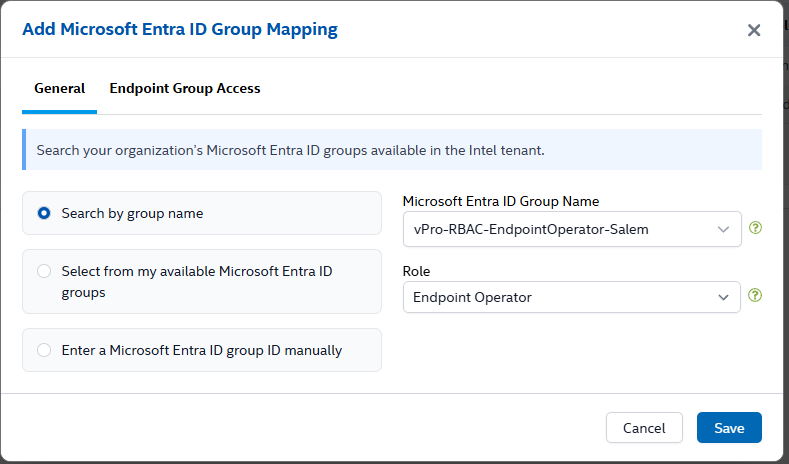This screenshot has width=789, height=464.
Task: Save the group mapping
Action: [729, 428]
